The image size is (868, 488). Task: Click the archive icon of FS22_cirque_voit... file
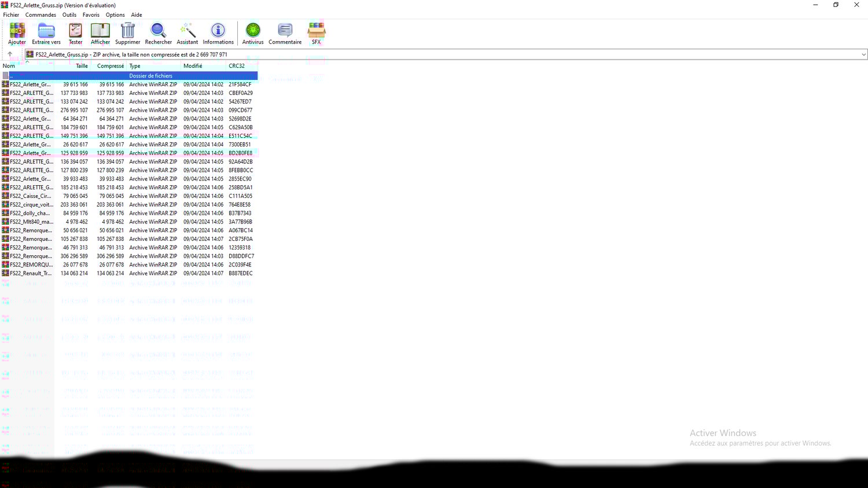[5, 204]
